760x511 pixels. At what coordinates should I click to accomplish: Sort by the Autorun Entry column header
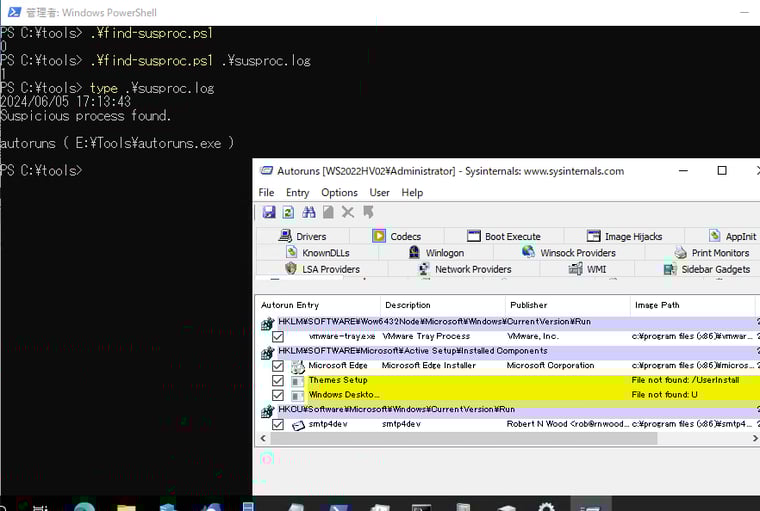[x=318, y=305]
